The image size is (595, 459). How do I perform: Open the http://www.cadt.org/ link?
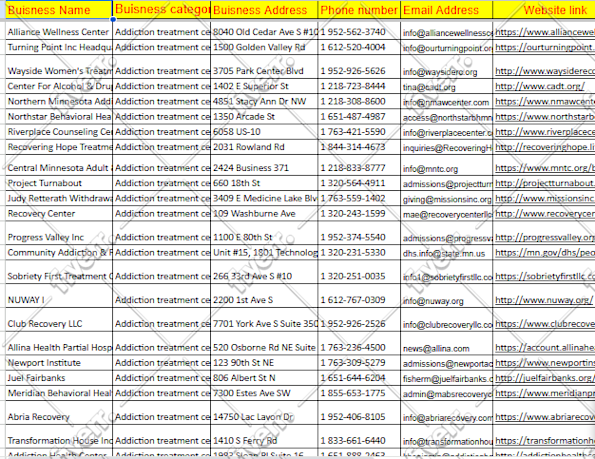tap(540, 86)
